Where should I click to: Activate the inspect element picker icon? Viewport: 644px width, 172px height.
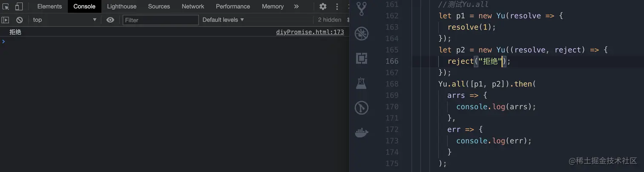click(6, 6)
